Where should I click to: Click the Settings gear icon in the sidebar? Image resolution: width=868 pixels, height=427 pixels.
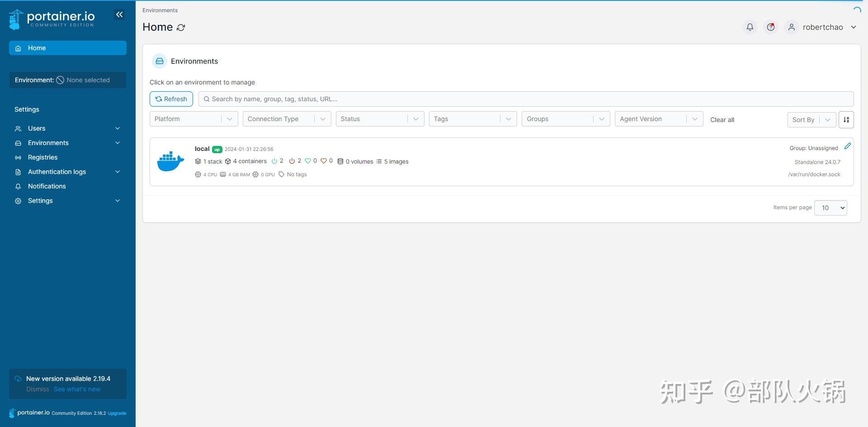(18, 201)
